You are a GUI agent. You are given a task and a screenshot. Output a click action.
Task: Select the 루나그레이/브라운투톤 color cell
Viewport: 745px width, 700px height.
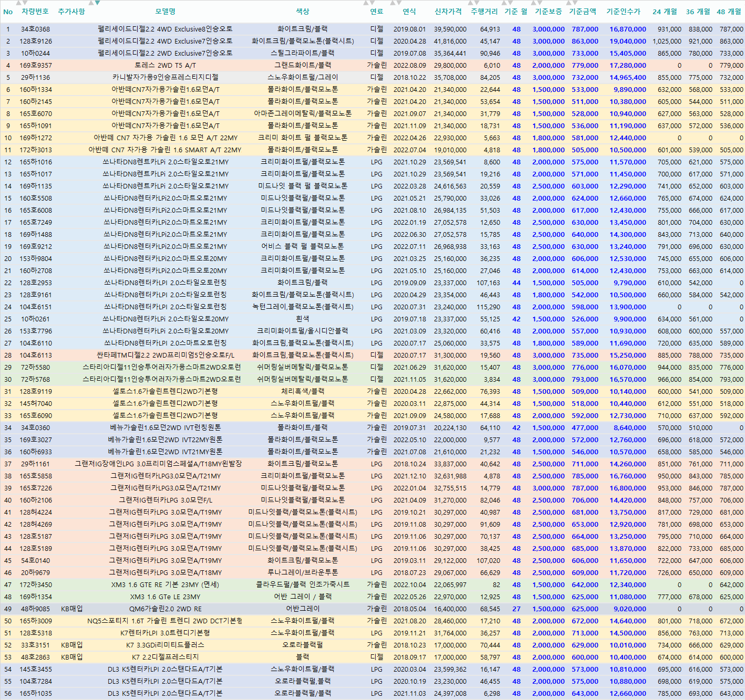click(303, 573)
